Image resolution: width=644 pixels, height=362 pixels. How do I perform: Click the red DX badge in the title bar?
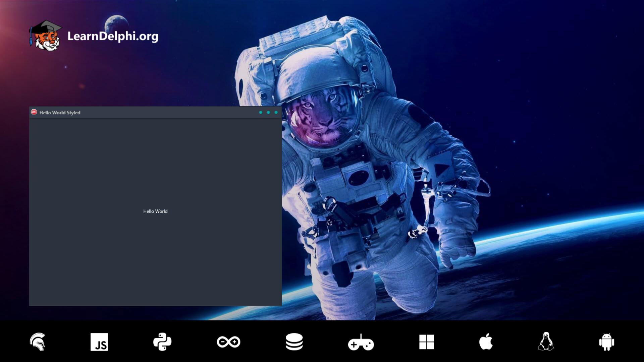(x=35, y=113)
